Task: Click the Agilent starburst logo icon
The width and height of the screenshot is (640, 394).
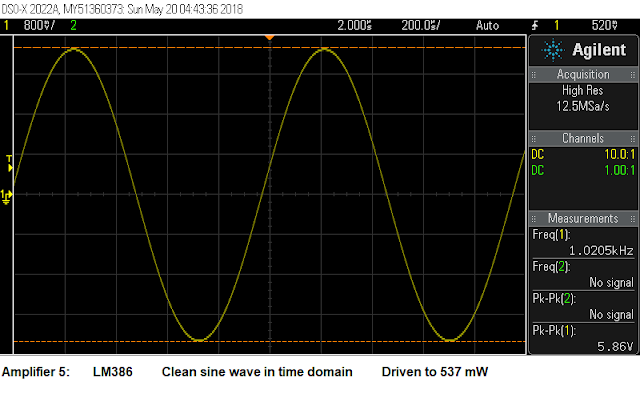Action: click(553, 50)
